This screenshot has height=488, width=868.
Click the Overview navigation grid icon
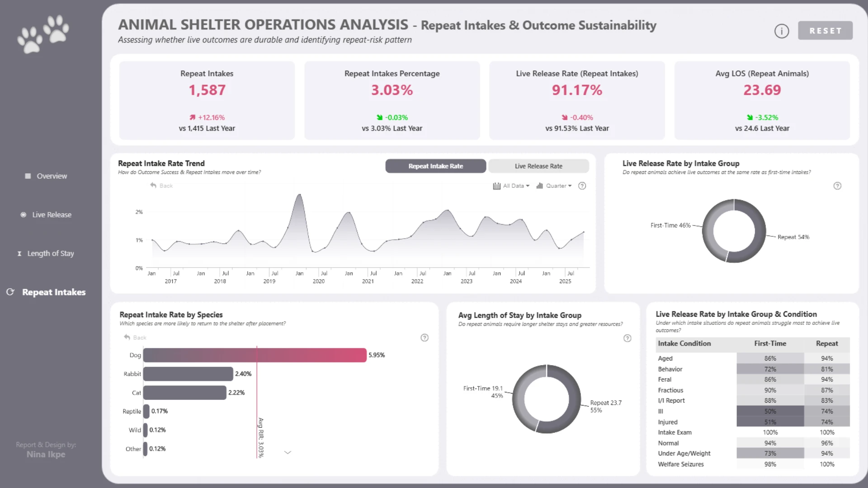tap(28, 176)
